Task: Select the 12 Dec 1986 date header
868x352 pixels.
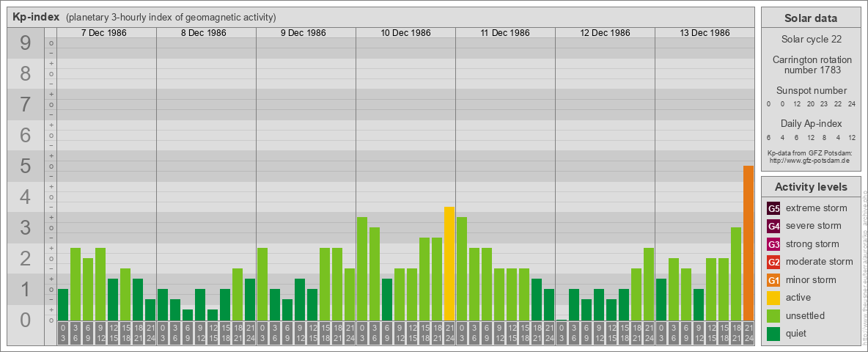Action: click(x=605, y=33)
